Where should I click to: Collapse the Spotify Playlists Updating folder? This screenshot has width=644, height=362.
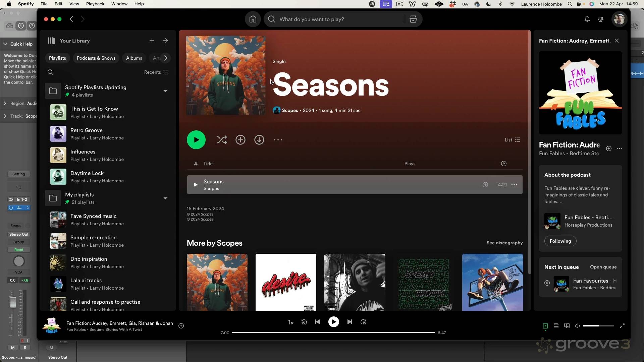[x=165, y=91]
